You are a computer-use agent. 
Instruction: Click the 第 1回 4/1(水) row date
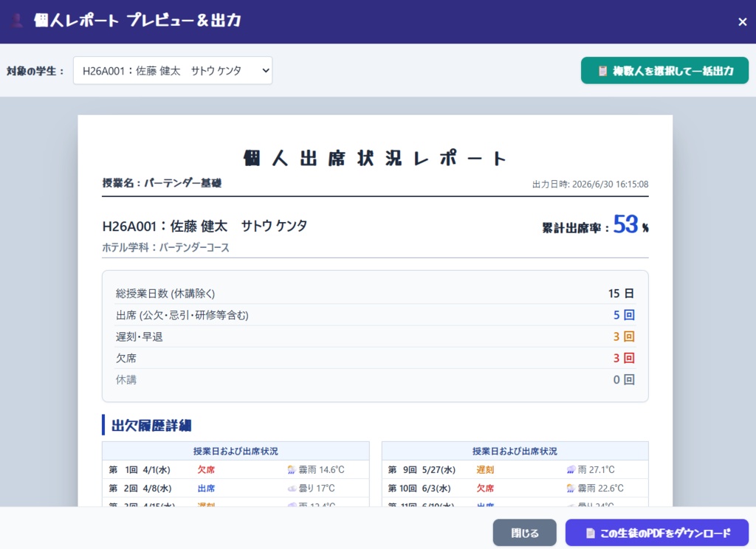[140, 469]
